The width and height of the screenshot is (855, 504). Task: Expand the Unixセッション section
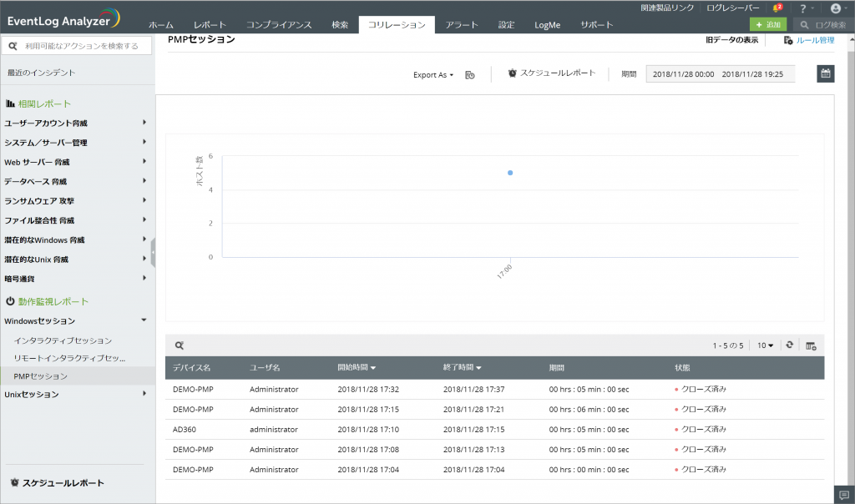[x=144, y=394]
